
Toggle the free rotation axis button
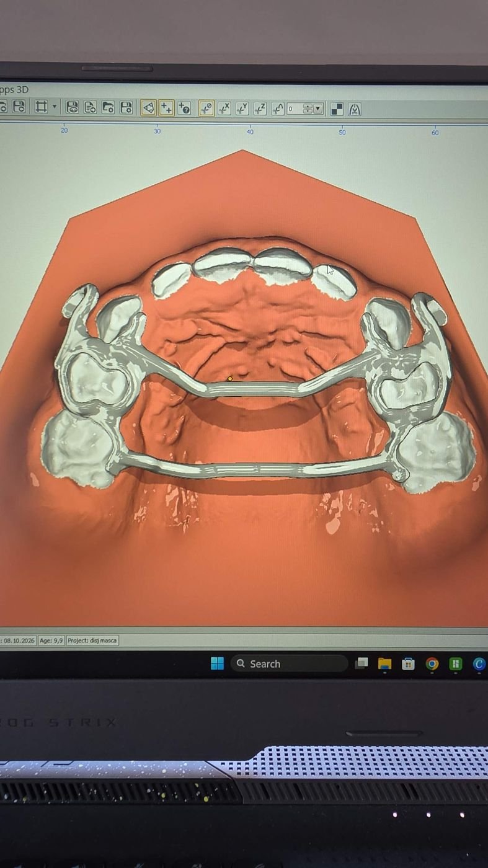coord(206,108)
